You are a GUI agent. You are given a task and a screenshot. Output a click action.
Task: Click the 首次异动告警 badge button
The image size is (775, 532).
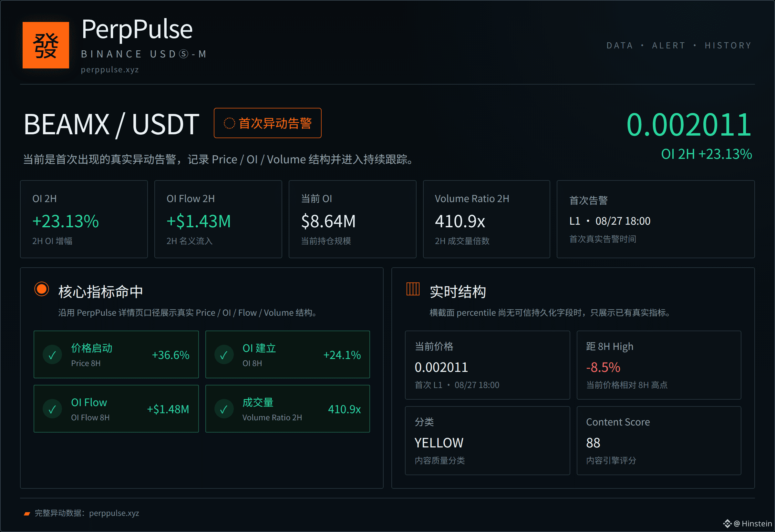267,123
